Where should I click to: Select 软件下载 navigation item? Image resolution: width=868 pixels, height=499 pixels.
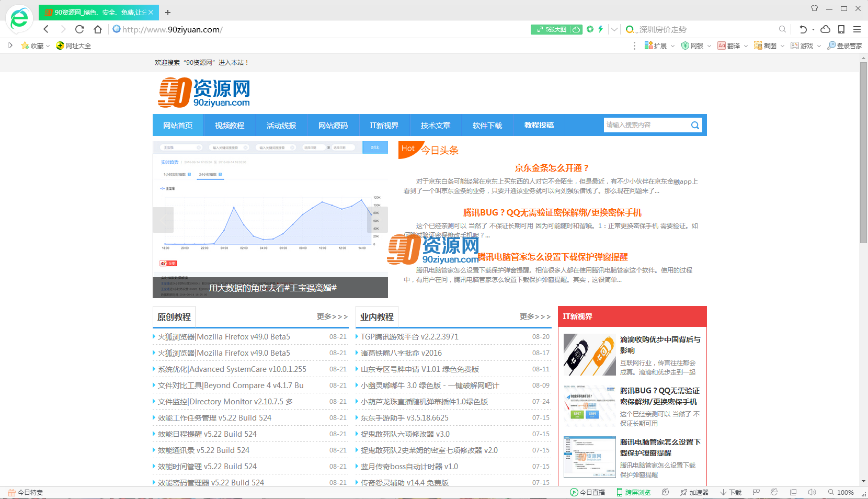pyautogui.click(x=487, y=126)
